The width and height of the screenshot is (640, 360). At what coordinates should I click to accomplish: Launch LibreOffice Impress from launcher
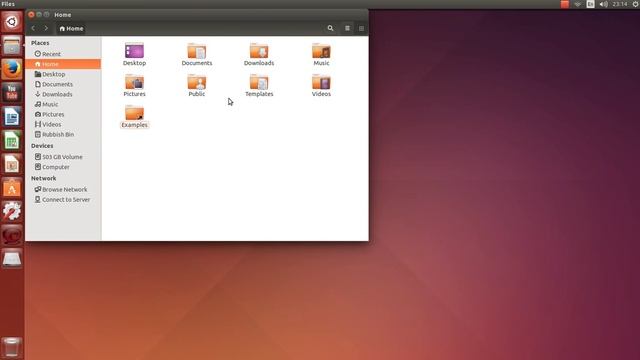point(12,164)
